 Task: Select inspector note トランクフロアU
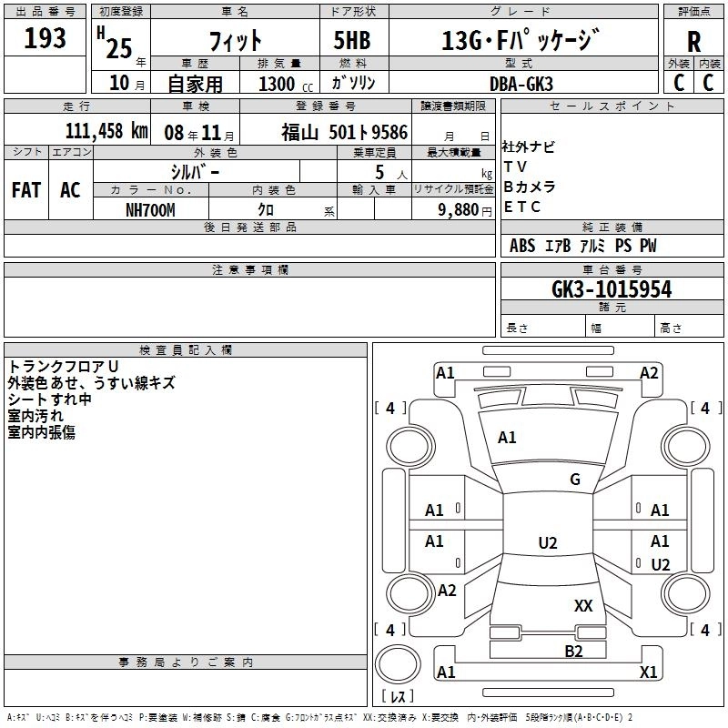coord(63,367)
